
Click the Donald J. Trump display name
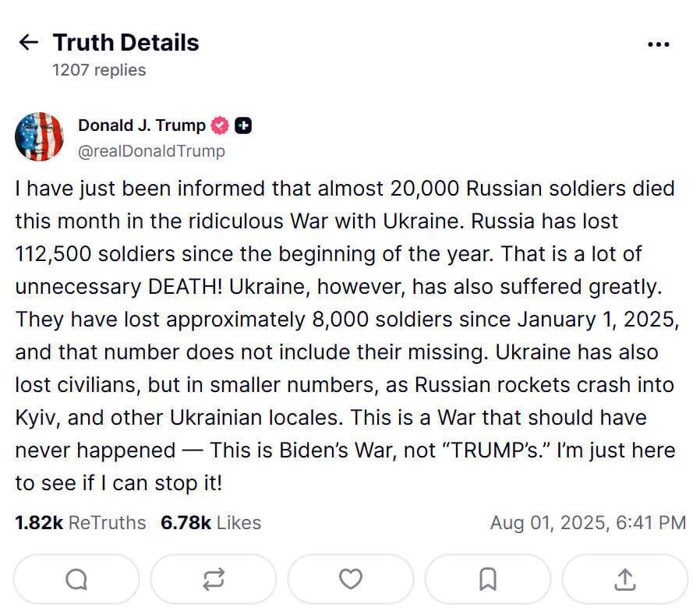(142, 125)
